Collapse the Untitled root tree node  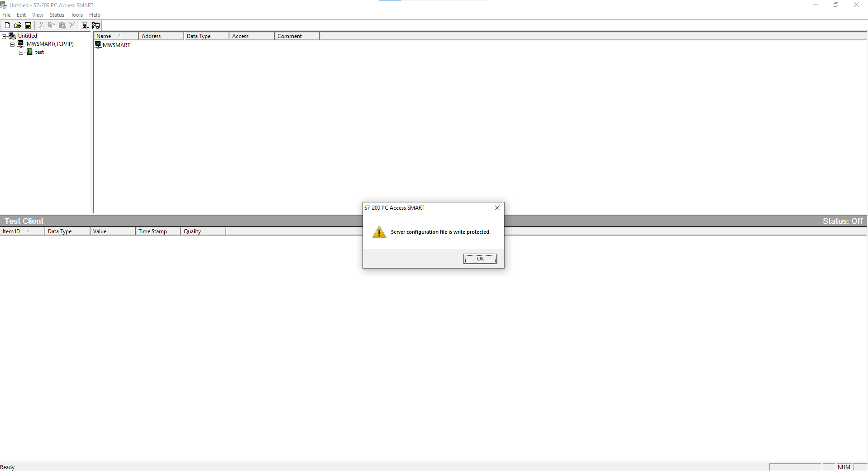pyautogui.click(x=4, y=36)
